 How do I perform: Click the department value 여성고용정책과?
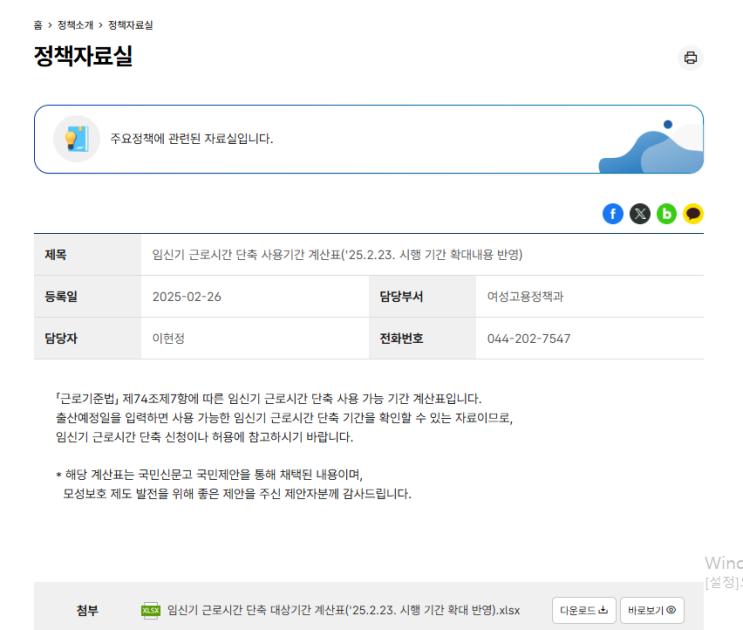pyautogui.click(x=525, y=297)
